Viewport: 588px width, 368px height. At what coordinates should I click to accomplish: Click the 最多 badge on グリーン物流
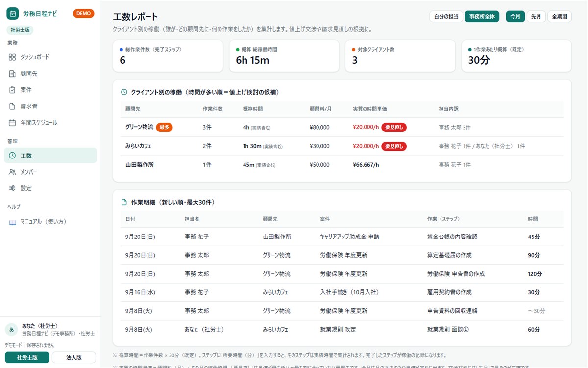(164, 127)
